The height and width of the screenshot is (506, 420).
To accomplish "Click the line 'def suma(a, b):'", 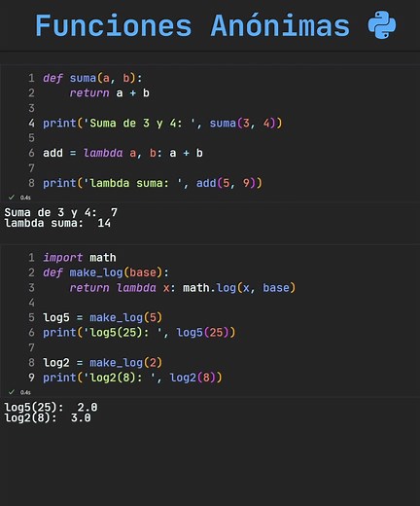I will point(92,78).
